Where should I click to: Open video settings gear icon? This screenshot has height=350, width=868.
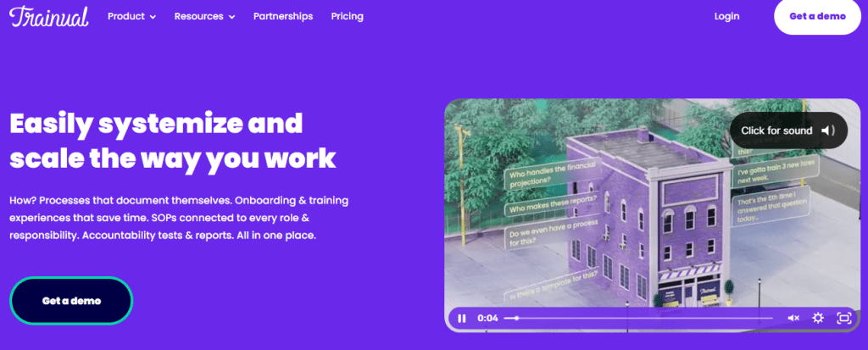point(818,318)
